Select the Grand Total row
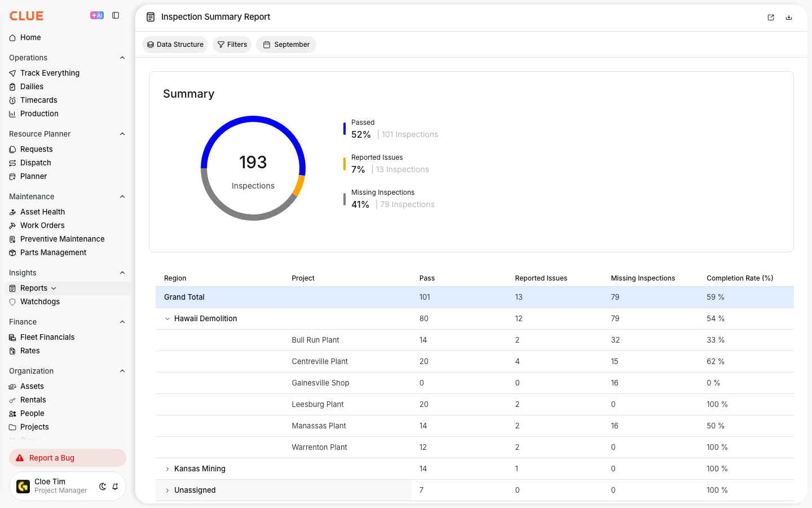 tap(475, 297)
